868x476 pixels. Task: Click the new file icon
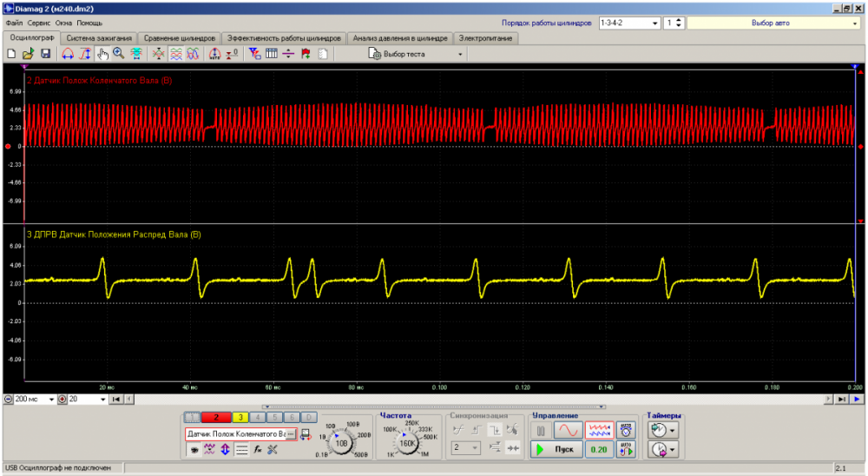[11, 54]
